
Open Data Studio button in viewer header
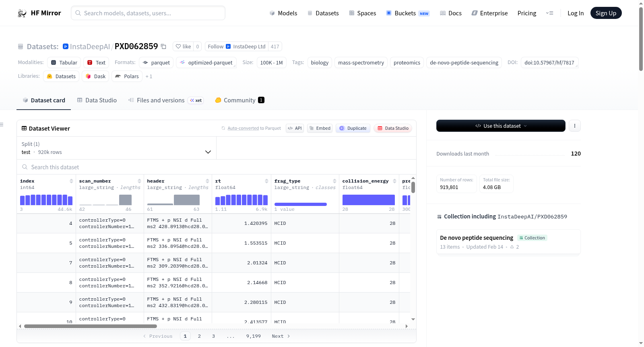(393, 128)
